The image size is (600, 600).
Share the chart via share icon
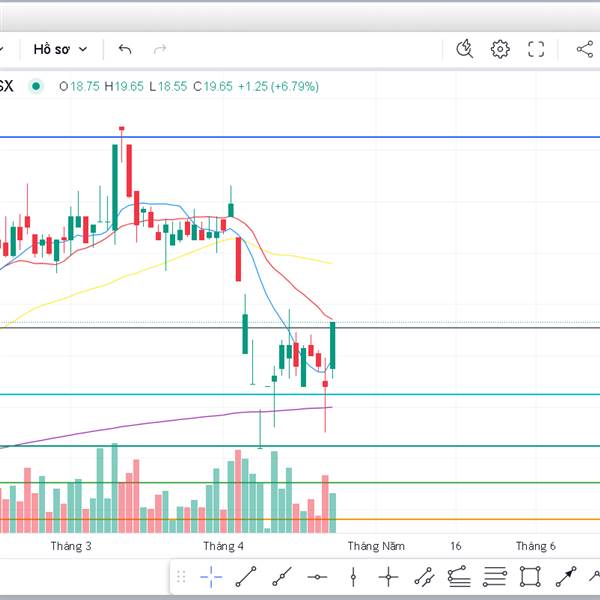[585, 49]
